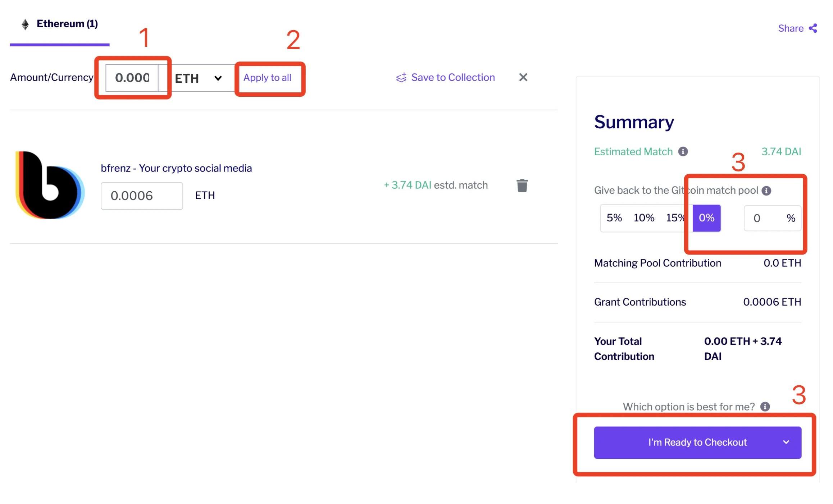The image size is (833, 504).
Task: Select the 10% give back option
Action: click(643, 218)
